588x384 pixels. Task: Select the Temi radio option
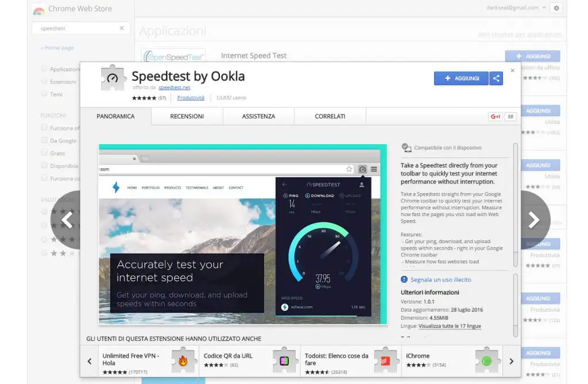[x=44, y=94]
